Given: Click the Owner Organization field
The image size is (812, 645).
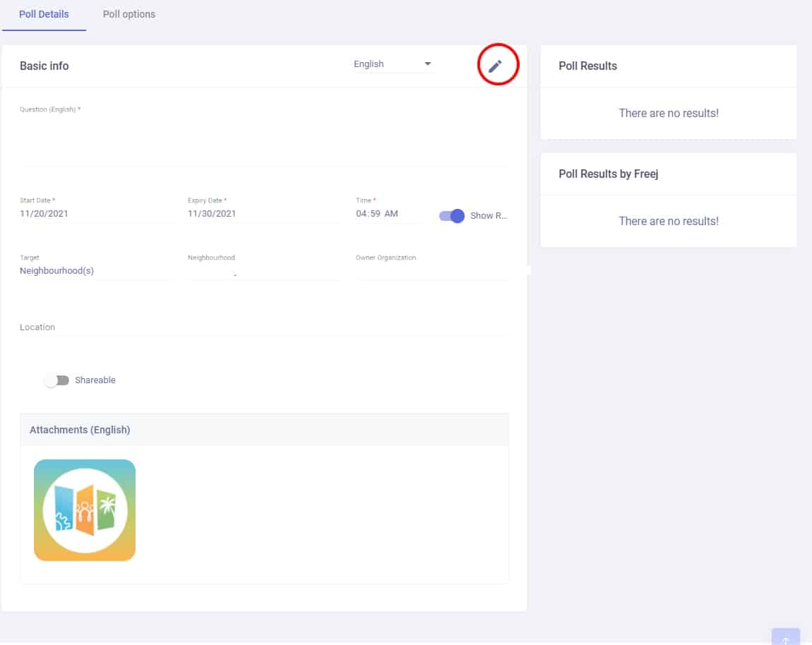Looking at the screenshot, I should click(x=432, y=272).
